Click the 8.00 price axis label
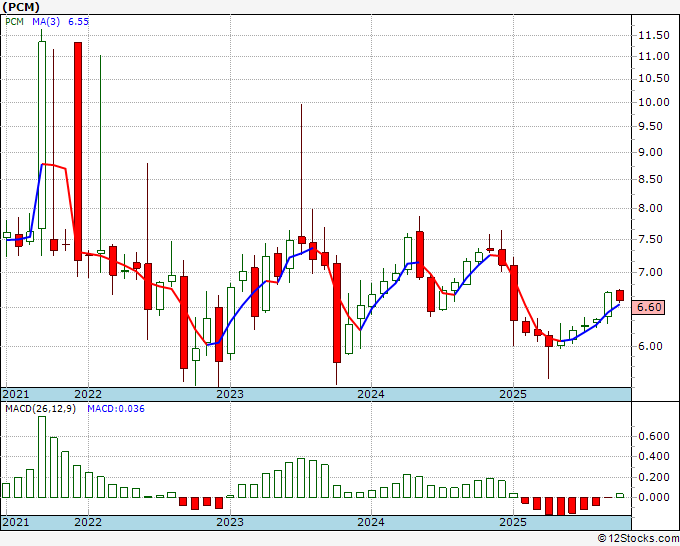 coord(651,209)
